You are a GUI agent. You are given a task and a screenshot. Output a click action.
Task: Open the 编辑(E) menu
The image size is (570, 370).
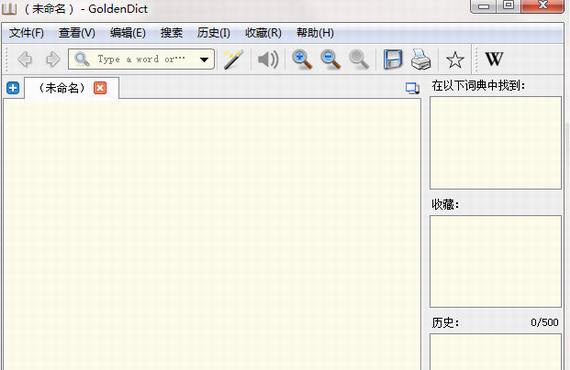128,33
